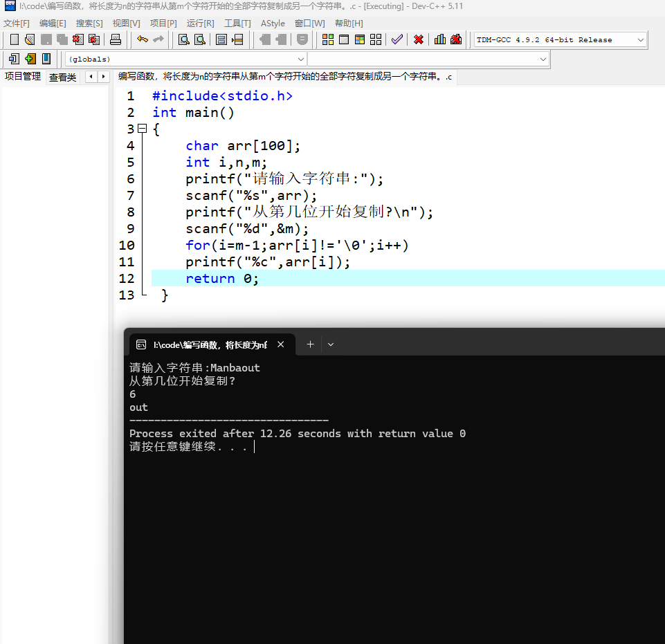Close the terminal tab with X

[281, 344]
